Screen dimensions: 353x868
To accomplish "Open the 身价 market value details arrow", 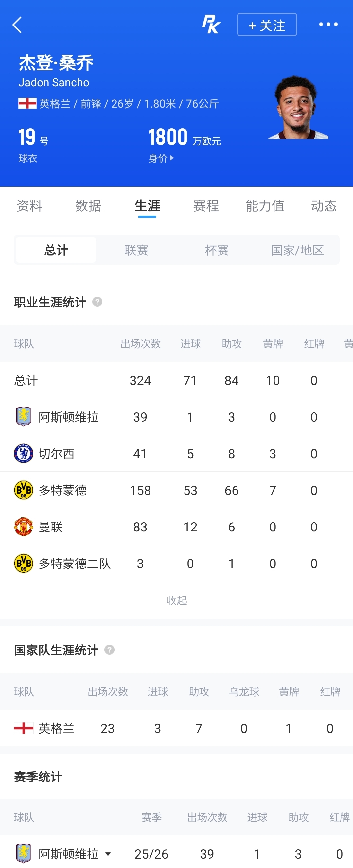I will coord(172,158).
